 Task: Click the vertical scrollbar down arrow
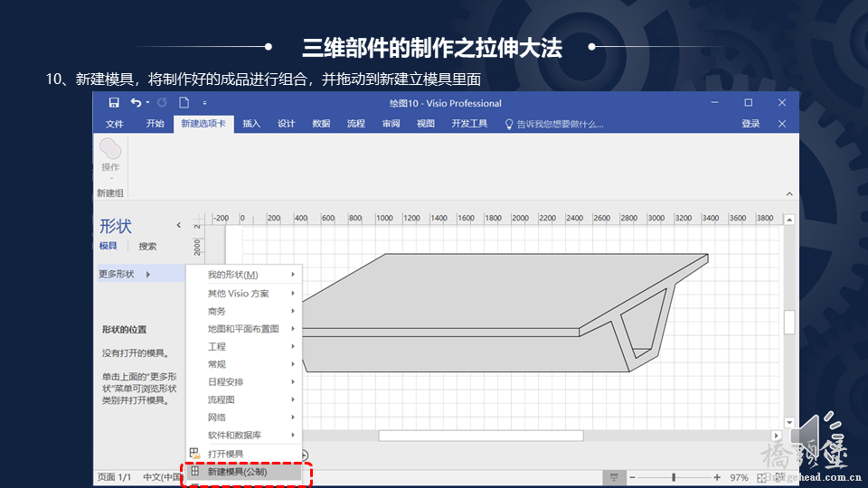click(789, 423)
